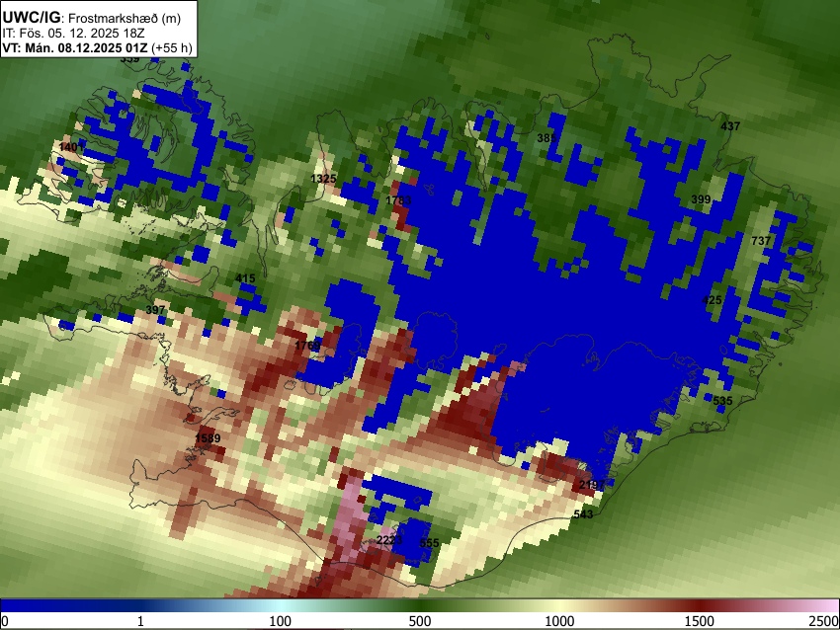The height and width of the screenshot is (630, 840).
Task: Click the map value label 425
Action: tap(712, 300)
